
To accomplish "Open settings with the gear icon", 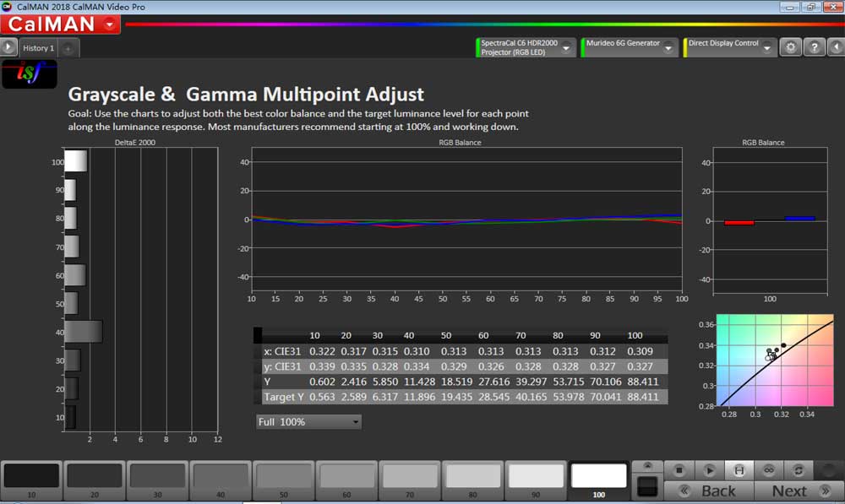I will [x=790, y=47].
